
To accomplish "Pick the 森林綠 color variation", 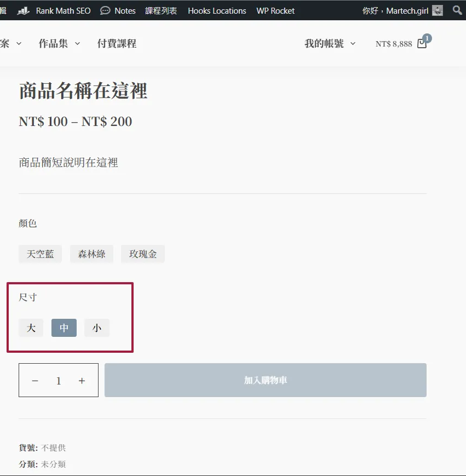I will tap(91, 254).
